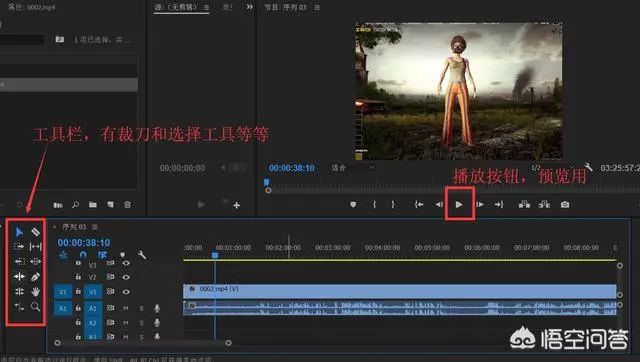The image size is (640, 362).
Task: Toggle lock on track V3
Action: (78, 263)
